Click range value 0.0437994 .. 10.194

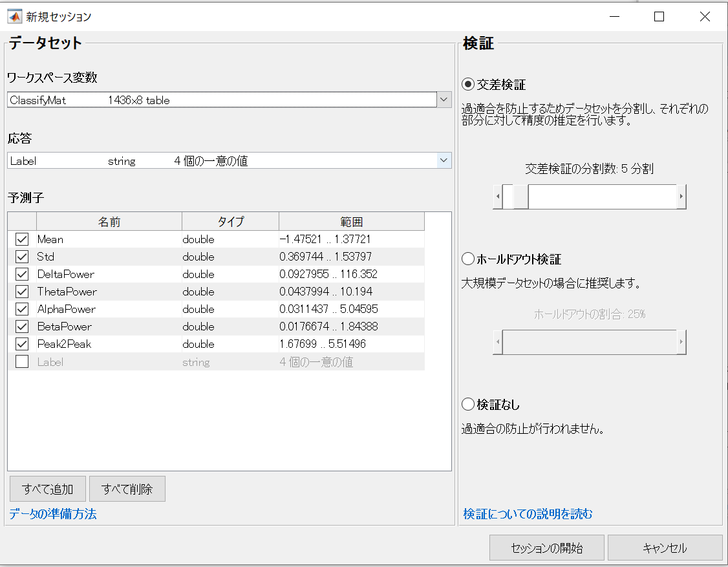pos(326,292)
